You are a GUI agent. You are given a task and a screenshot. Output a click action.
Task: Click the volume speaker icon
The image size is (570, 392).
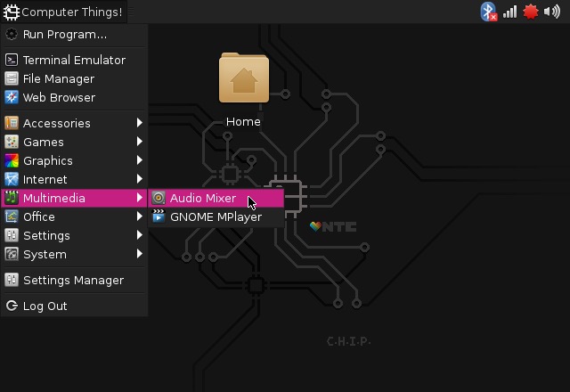(552, 12)
